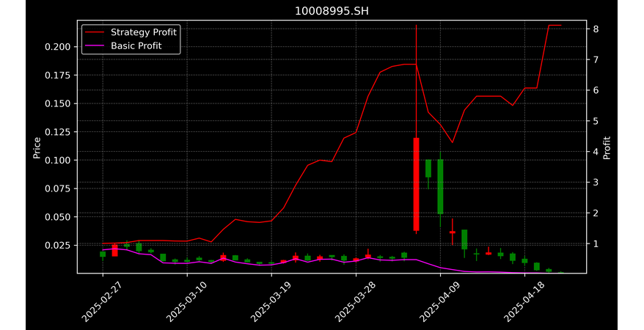Click the chart title 10008995.SH
The height and width of the screenshot is (330, 644).
(332, 11)
